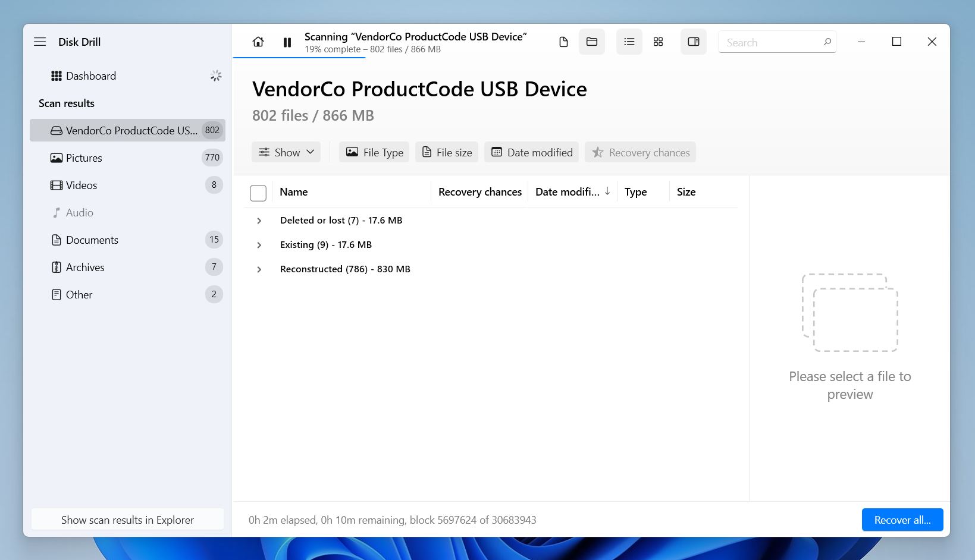975x560 pixels.
Task: Click the magnifier icon in the search box
Action: coord(827,42)
